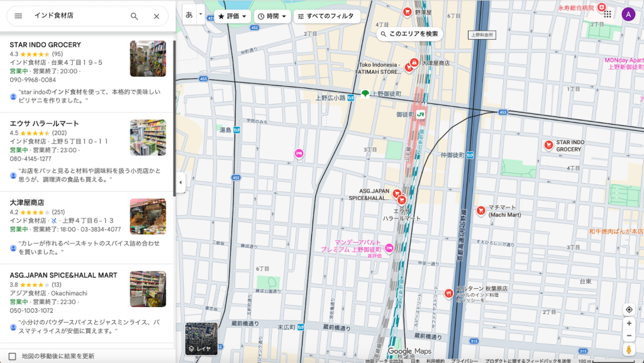Zoom out the map with minus
The image size is (644, 363).
point(628,336)
